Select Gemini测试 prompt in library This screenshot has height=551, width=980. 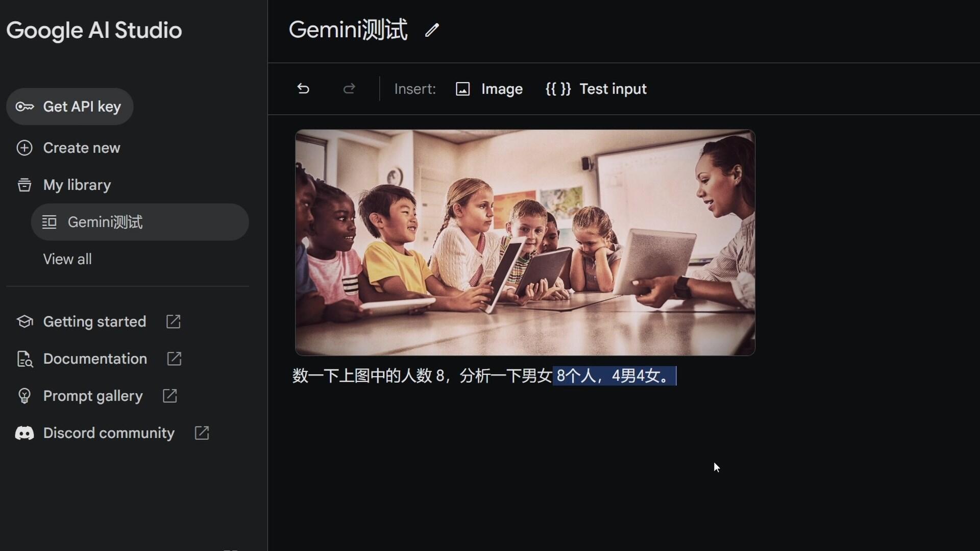click(x=140, y=222)
